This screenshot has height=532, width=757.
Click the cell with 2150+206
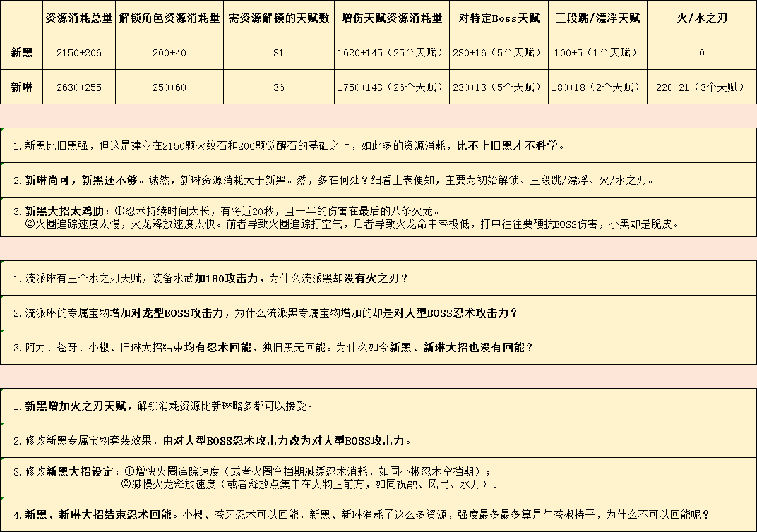tap(79, 52)
